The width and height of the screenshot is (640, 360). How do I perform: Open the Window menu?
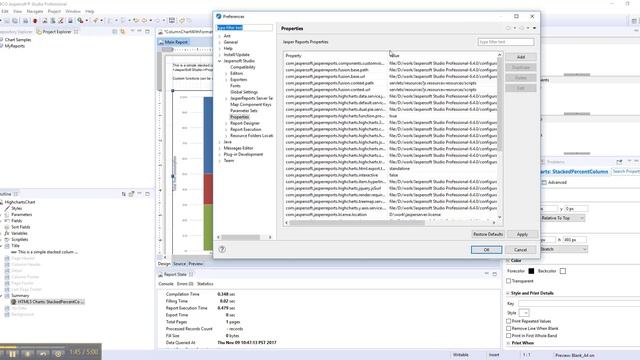click(x=73, y=11)
